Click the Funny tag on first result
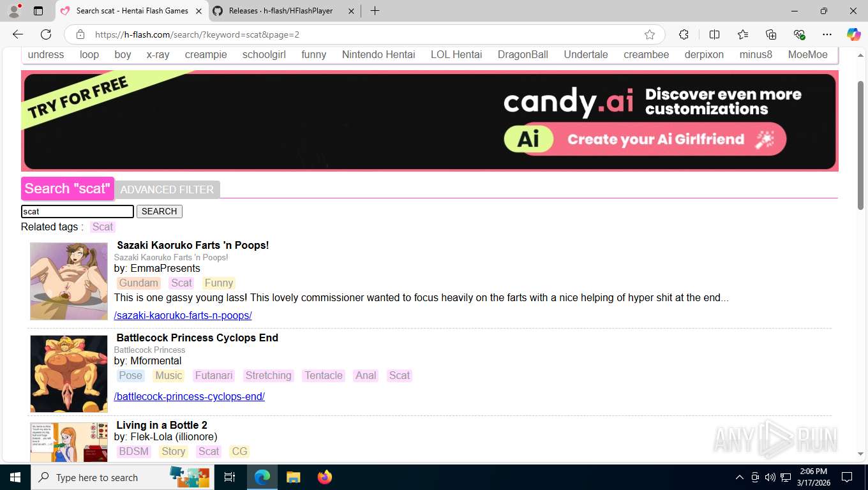 point(219,283)
